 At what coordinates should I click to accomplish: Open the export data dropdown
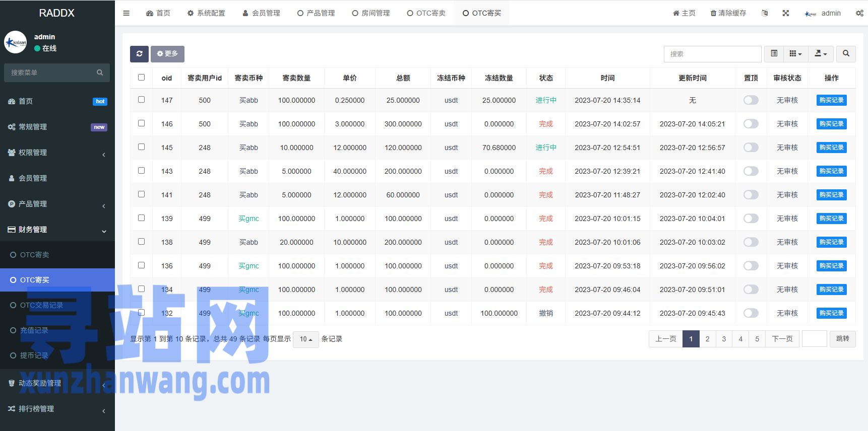[821, 54]
